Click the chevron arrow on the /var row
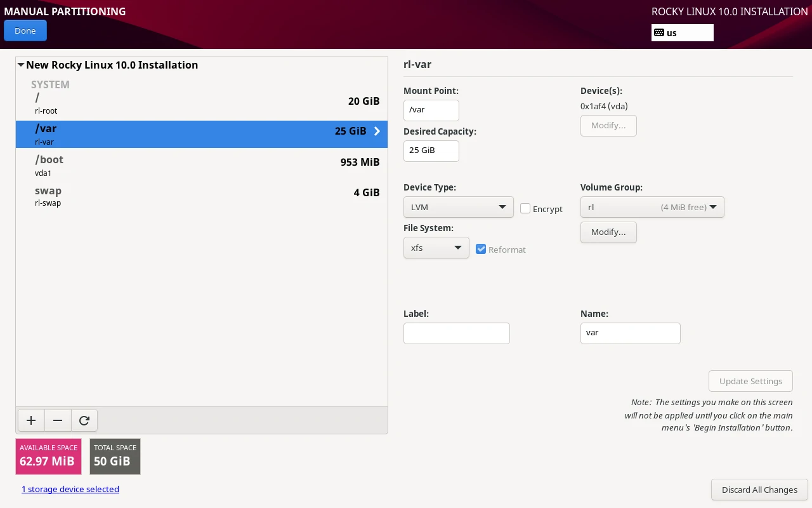 click(x=377, y=131)
